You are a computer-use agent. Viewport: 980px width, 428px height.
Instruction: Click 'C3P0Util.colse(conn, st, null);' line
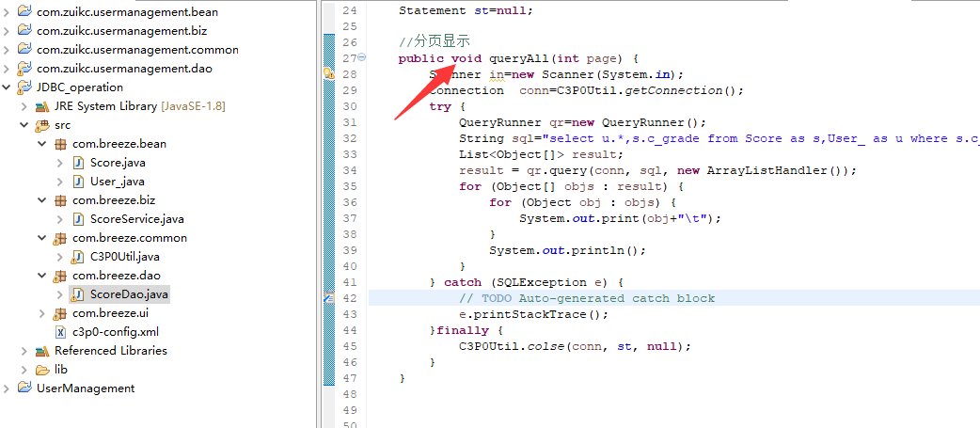tap(575, 346)
